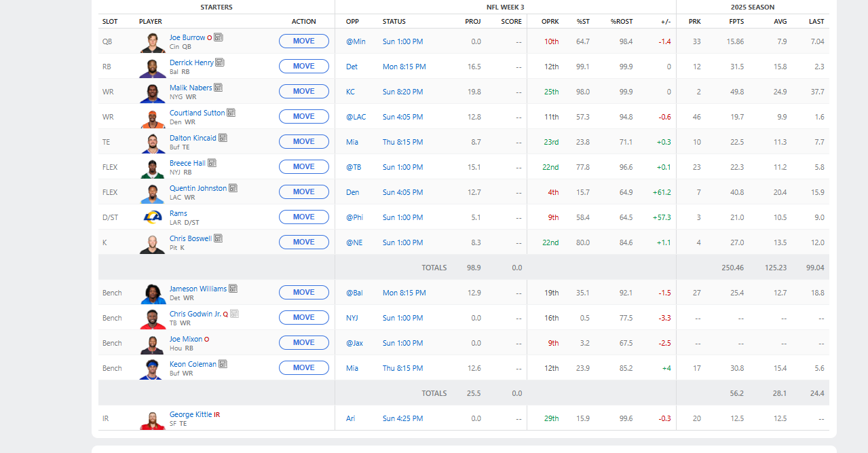The height and width of the screenshot is (453, 868).
Task: Click @LAC opponent link for Sutton
Action: [x=356, y=117]
